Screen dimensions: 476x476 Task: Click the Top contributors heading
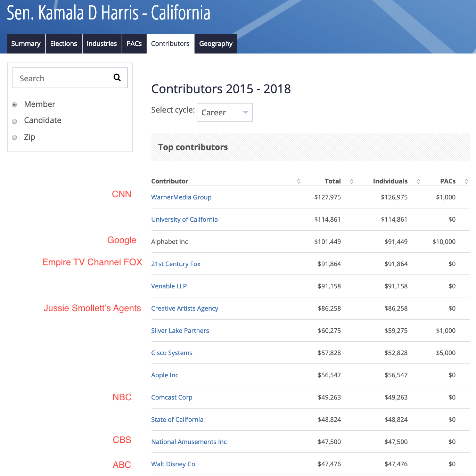[x=193, y=147]
